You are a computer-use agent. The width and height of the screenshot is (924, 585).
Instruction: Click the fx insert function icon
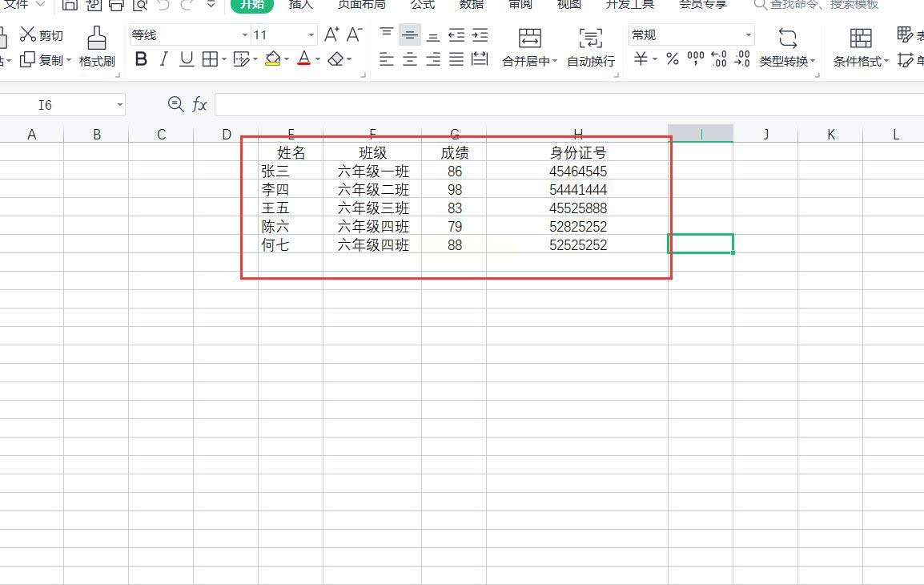pyautogui.click(x=199, y=105)
